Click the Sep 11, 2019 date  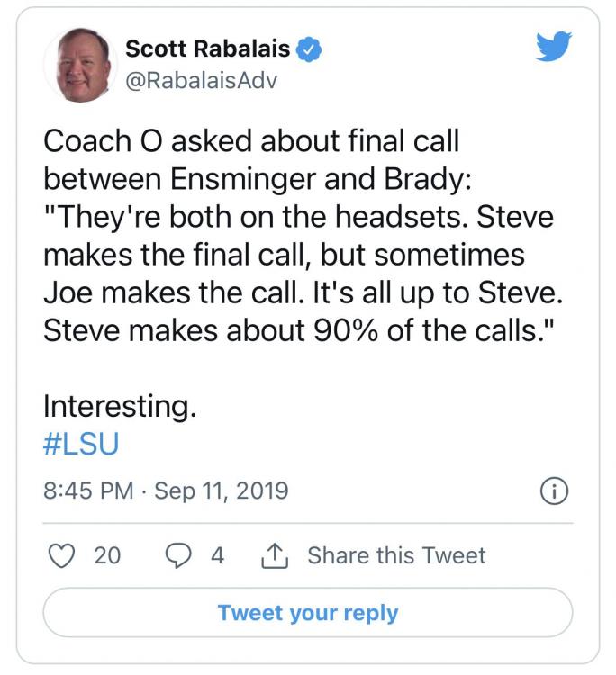[222, 491]
